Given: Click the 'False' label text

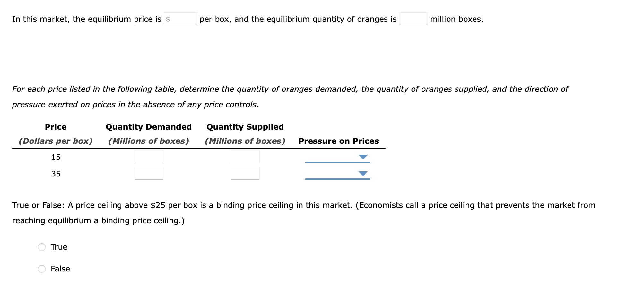Looking at the screenshot, I should 60,269.
